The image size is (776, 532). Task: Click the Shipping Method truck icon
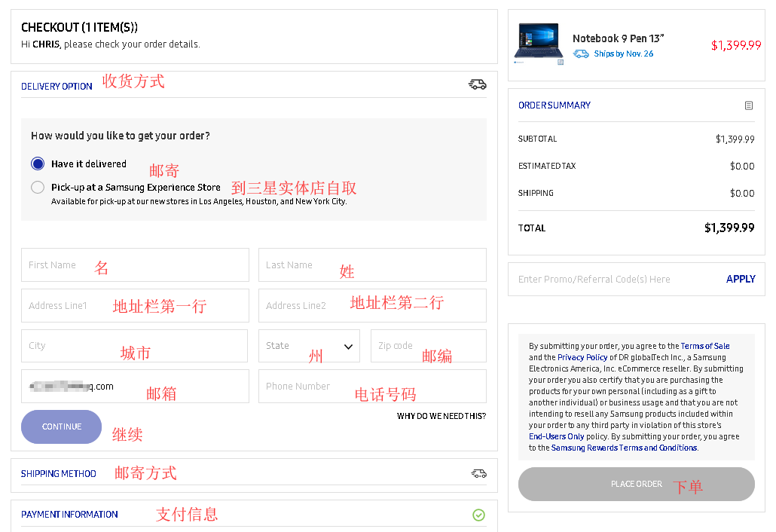click(x=478, y=473)
